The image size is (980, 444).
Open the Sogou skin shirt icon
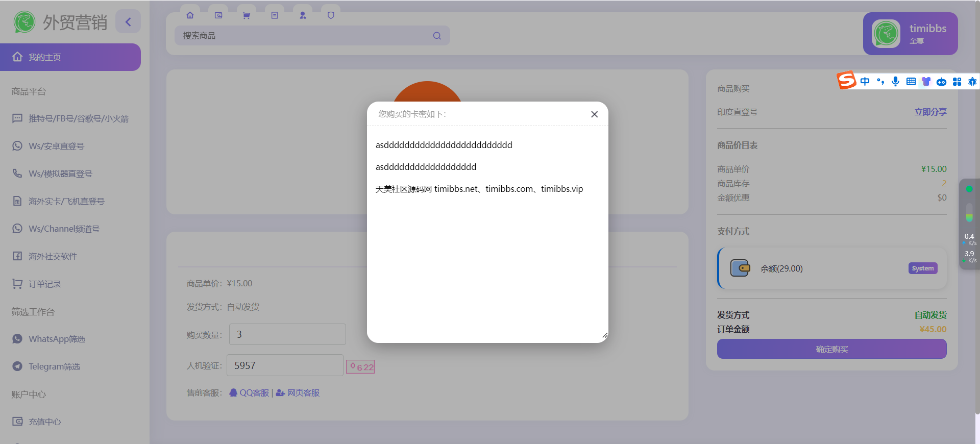(926, 81)
